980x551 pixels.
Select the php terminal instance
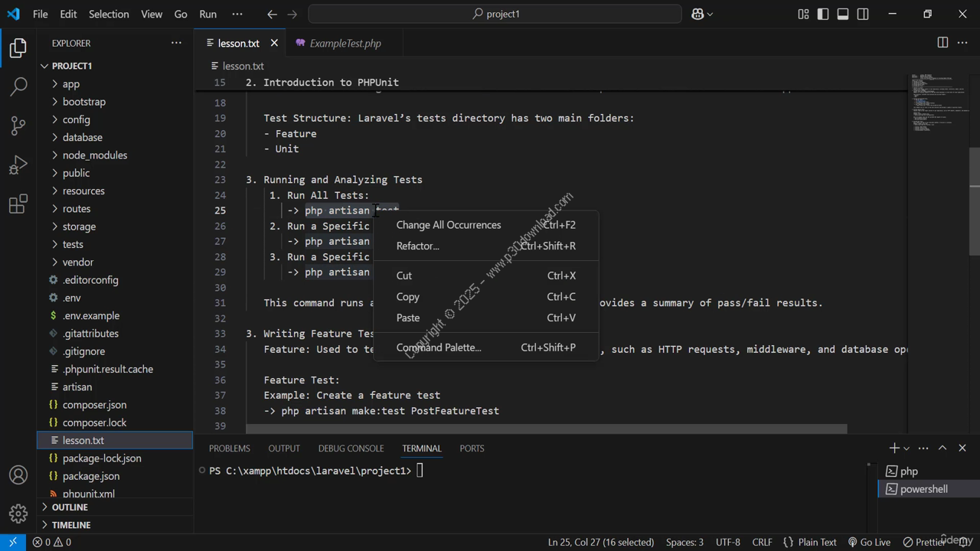pos(928,471)
